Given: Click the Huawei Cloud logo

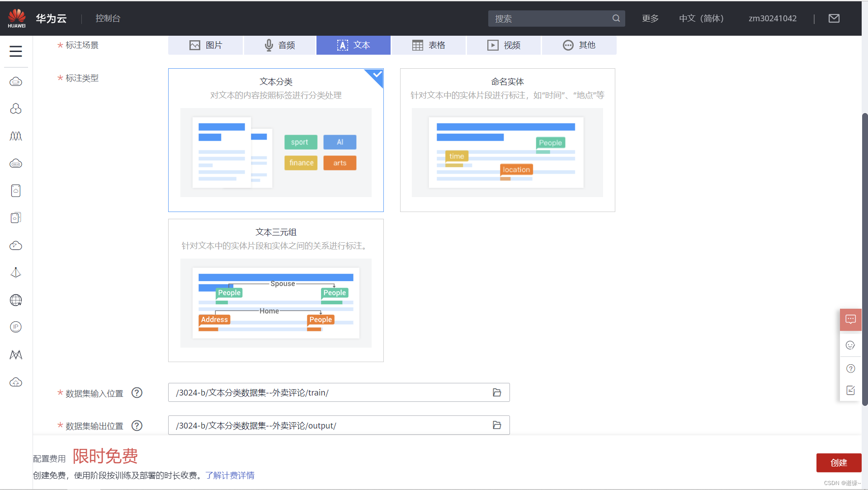Looking at the screenshot, I should (x=17, y=18).
